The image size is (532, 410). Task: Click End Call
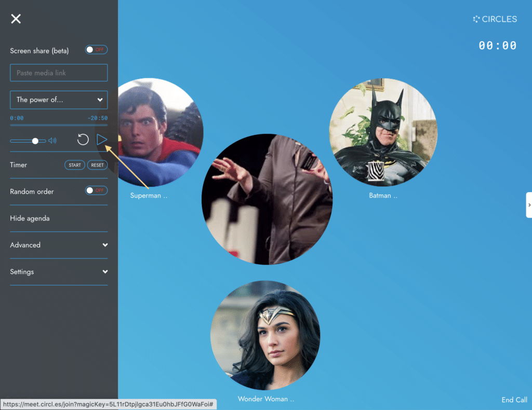point(514,400)
